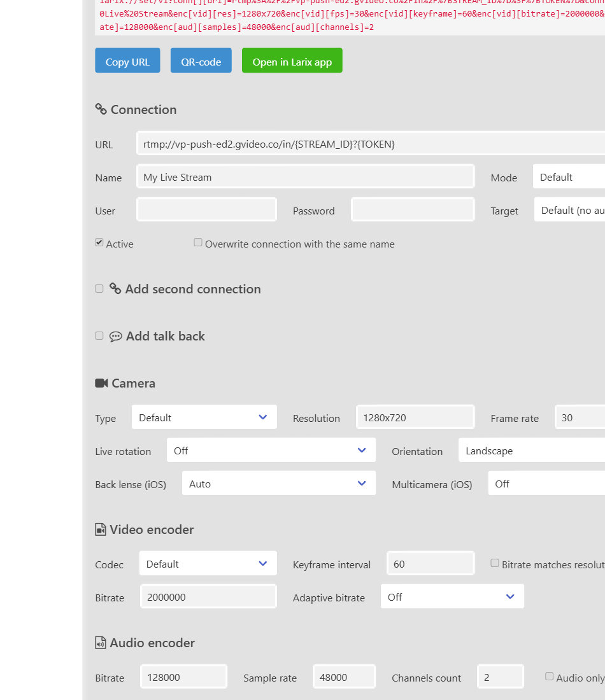Click the Add second connection link icon
The width and height of the screenshot is (605, 700).
[115, 289]
